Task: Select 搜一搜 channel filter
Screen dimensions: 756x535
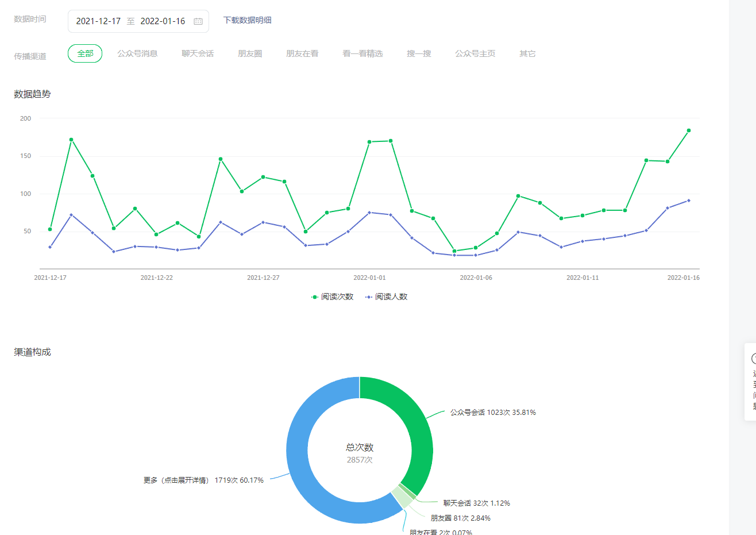Action: (419, 53)
